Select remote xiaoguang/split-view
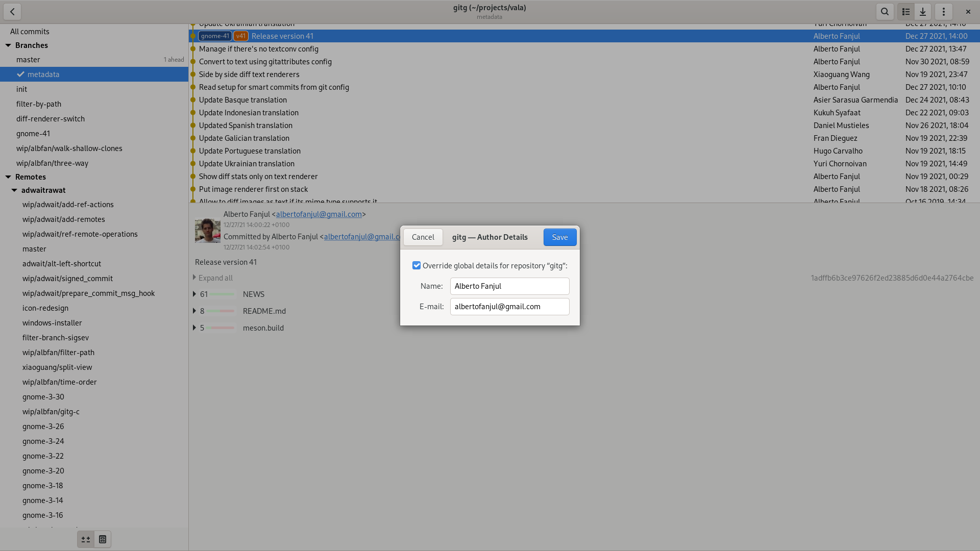The image size is (980, 551). pyautogui.click(x=94, y=367)
